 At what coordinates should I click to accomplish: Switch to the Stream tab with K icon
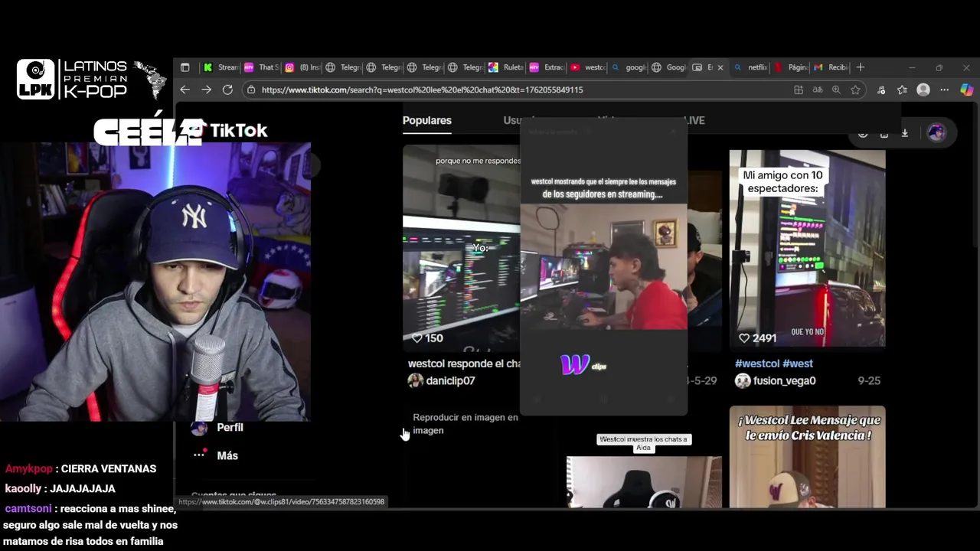(x=220, y=67)
